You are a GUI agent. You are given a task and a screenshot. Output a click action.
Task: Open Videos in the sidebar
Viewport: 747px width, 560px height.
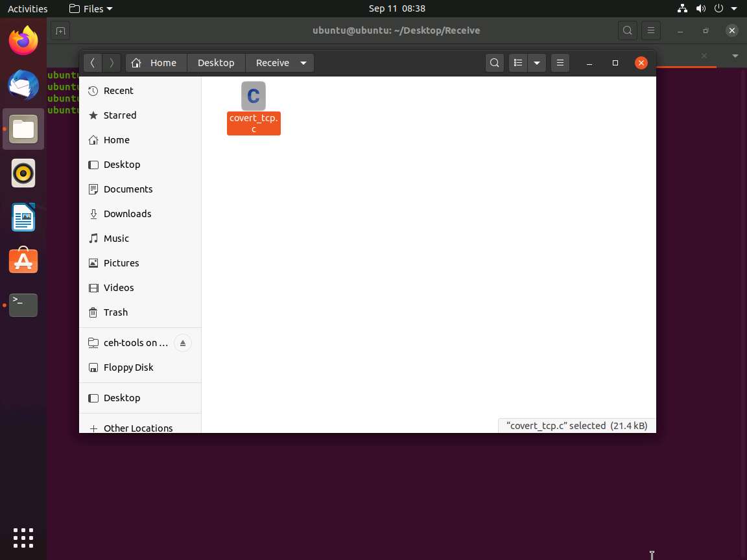140,288
